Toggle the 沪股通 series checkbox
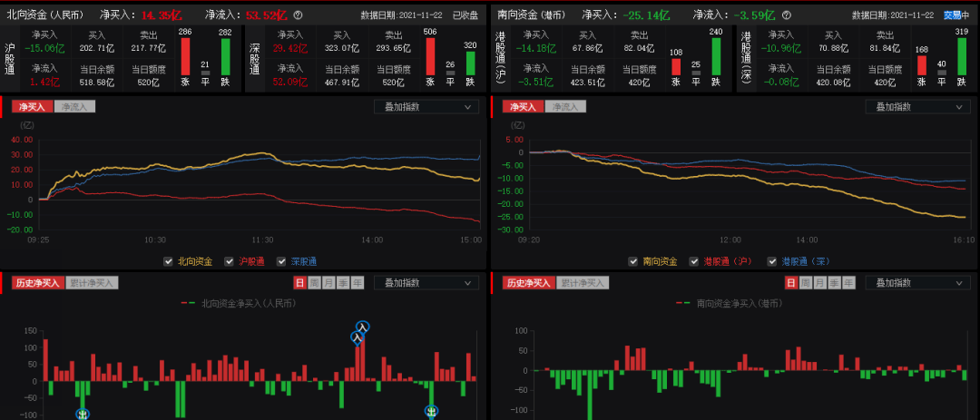The width and height of the screenshot is (980, 420). click(229, 261)
